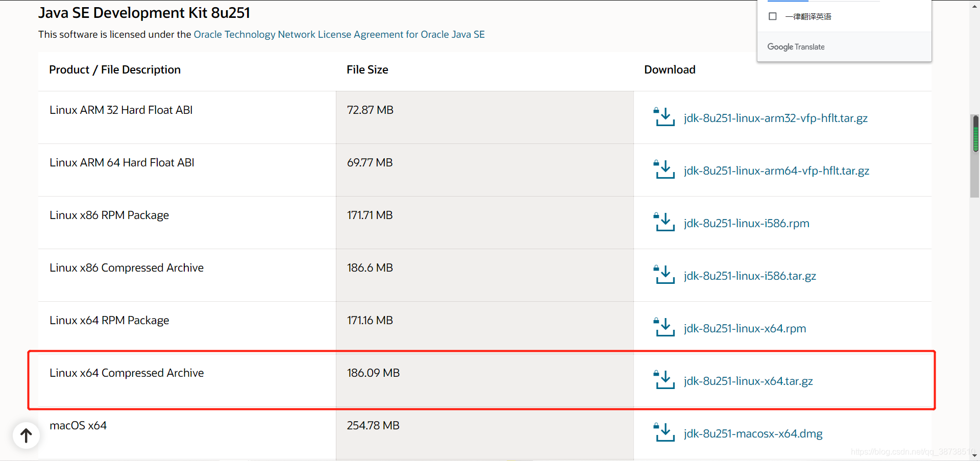Screen dimensions: 980x461
Task: Tick the always translate English checkbox
Action: click(x=773, y=16)
